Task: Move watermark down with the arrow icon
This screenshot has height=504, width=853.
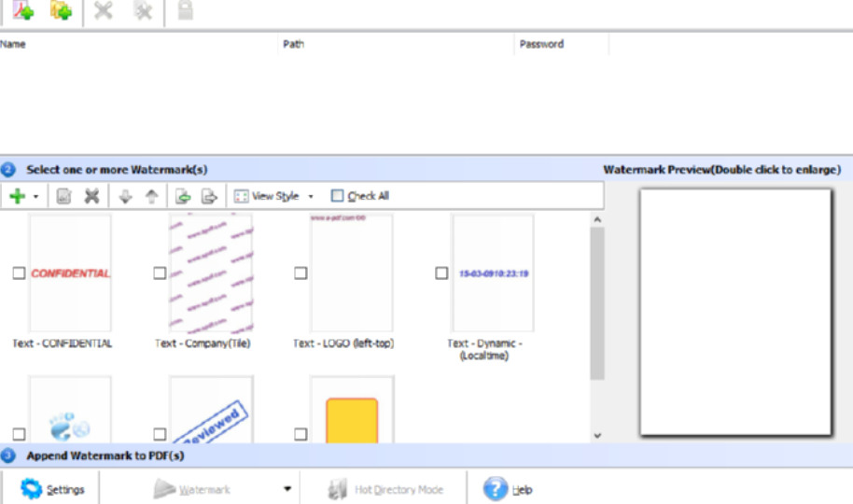Action: (126, 197)
